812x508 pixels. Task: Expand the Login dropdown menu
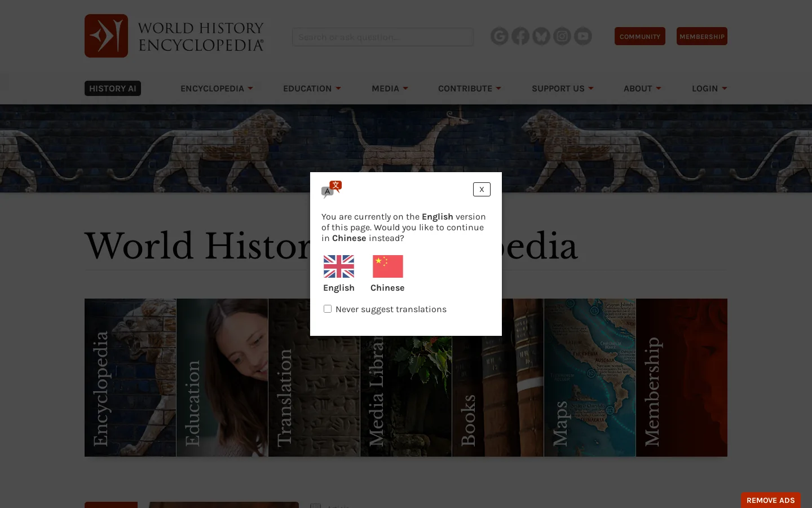(709, 89)
